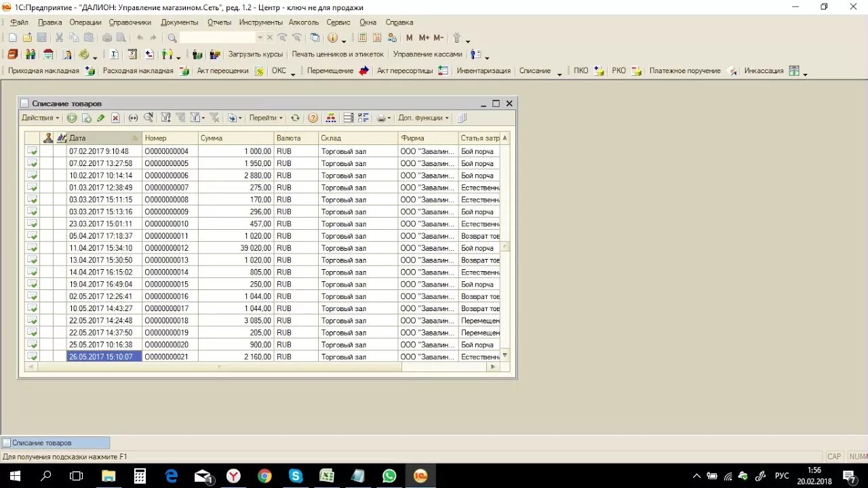
Task: Open the calculator icon in the main toolbar
Action: [363, 38]
